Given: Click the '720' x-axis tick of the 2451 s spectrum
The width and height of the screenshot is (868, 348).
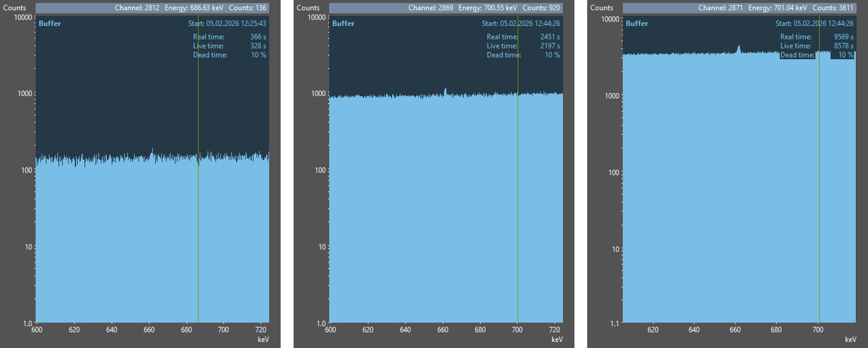Looking at the screenshot, I should 555,330.
